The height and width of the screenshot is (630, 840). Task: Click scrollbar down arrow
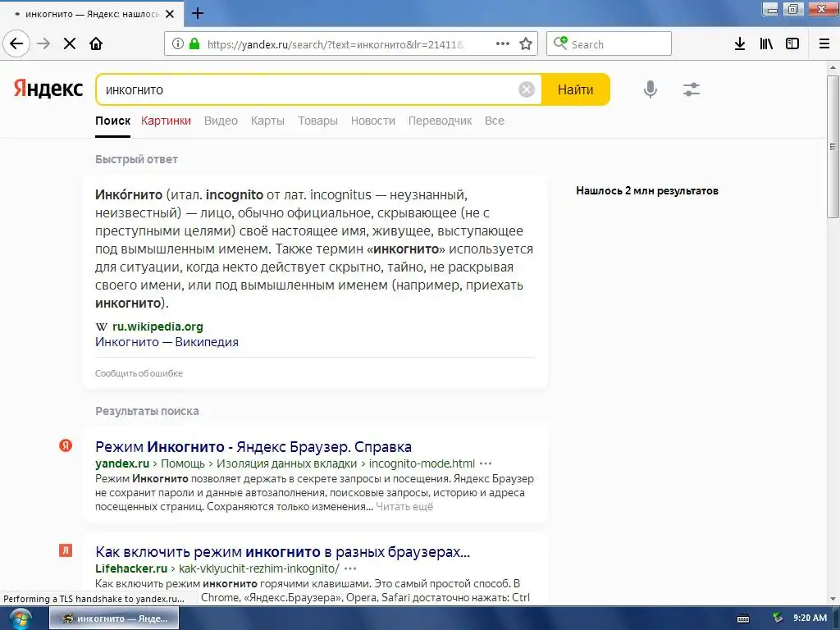[833, 599]
